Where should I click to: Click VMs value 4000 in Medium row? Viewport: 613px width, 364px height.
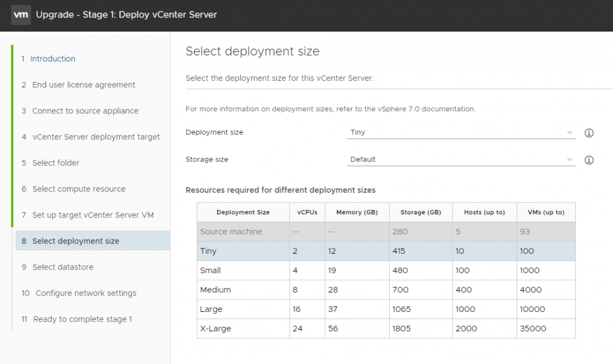pos(530,290)
